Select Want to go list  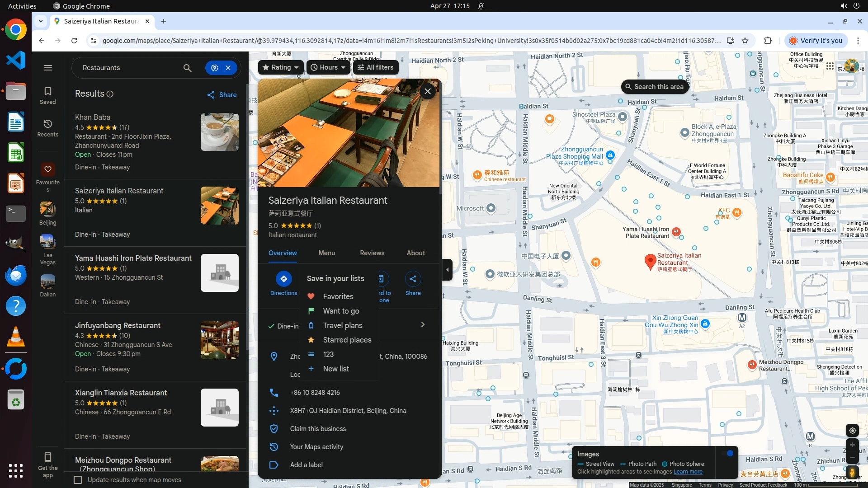tap(341, 311)
